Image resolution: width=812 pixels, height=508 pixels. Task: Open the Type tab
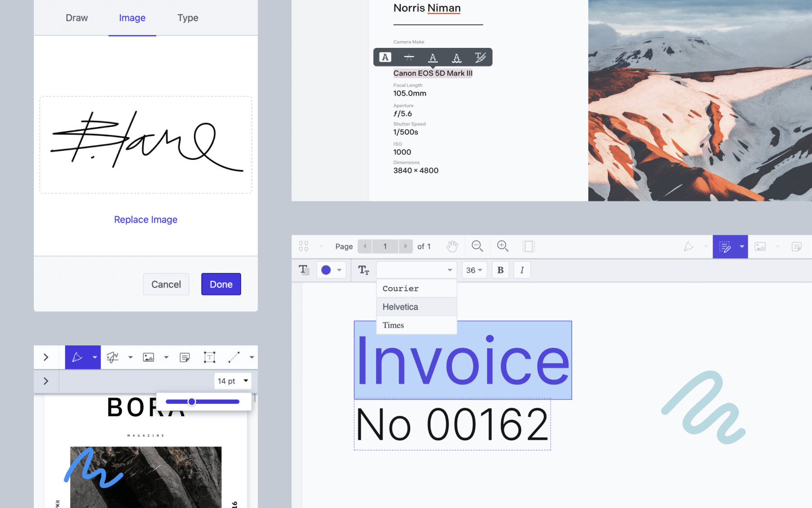(x=188, y=18)
